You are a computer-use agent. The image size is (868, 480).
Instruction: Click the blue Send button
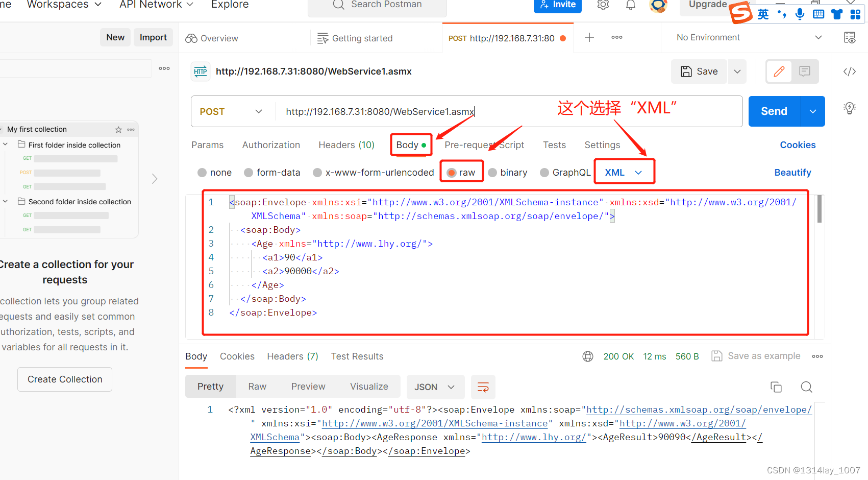774,111
